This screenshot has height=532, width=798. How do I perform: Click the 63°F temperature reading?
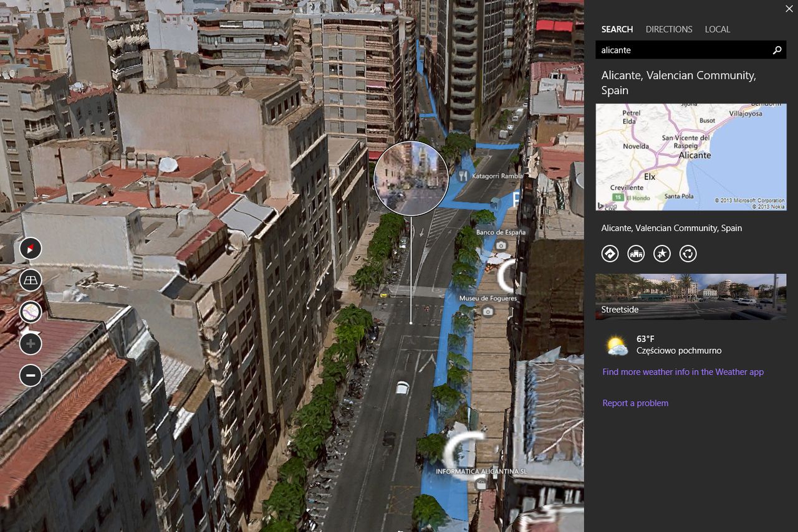[x=645, y=339]
